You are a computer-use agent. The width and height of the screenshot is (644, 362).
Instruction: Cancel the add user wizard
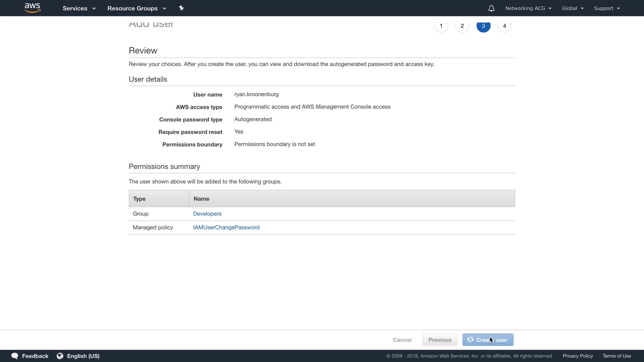(402, 340)
